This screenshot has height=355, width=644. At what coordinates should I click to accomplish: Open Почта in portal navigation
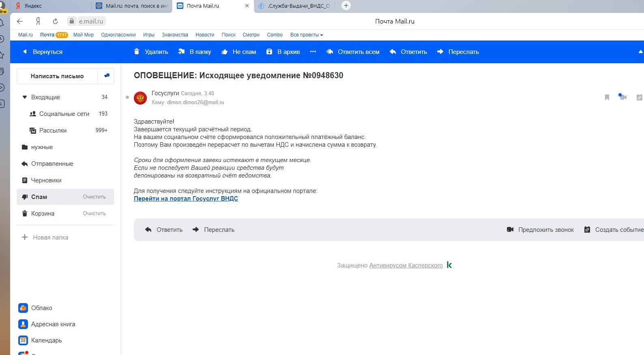[47, 35]
